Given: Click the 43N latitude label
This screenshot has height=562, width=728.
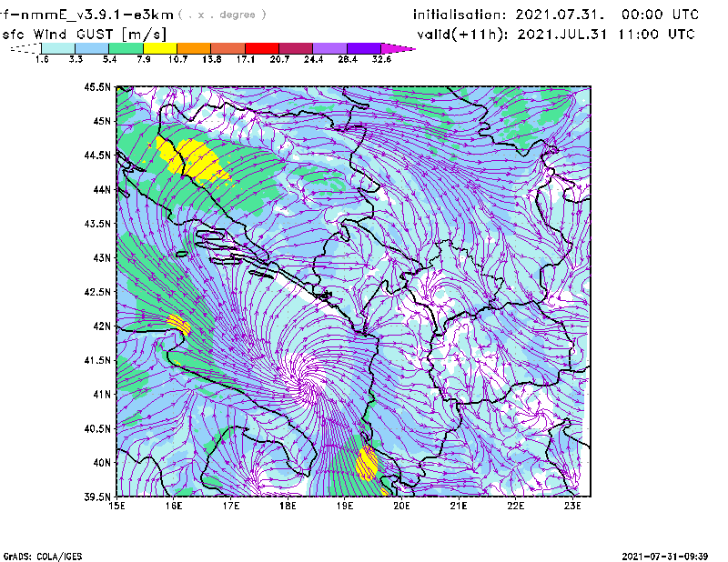Looking at the screenshot, I should 102,257.
